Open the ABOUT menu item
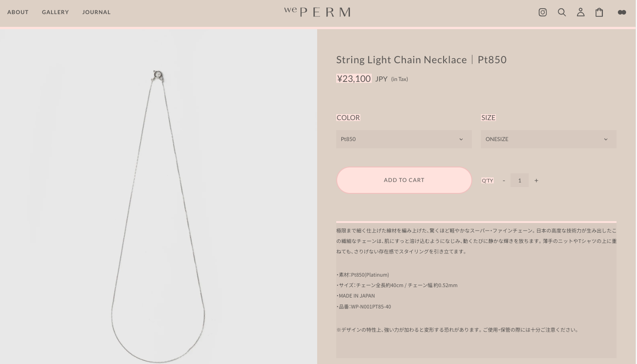This screenshot has width=637, height=364. click(x=18, y=12)
